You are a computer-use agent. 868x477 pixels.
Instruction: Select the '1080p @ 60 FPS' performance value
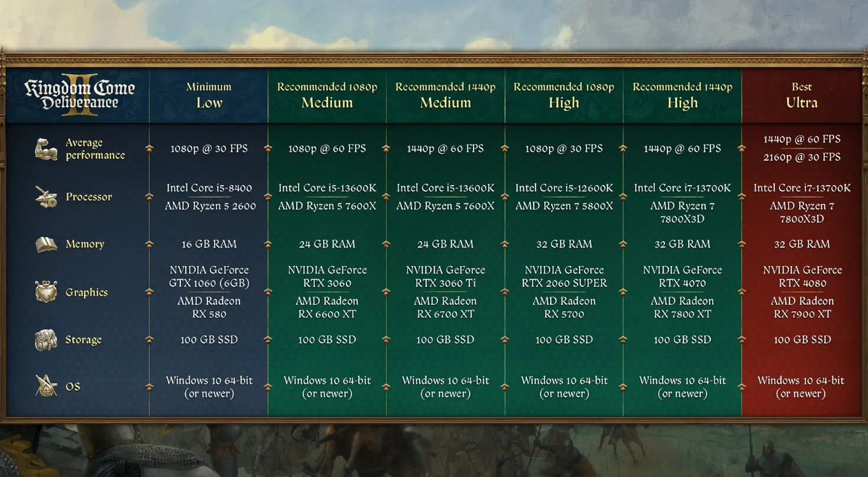[327, 149]
